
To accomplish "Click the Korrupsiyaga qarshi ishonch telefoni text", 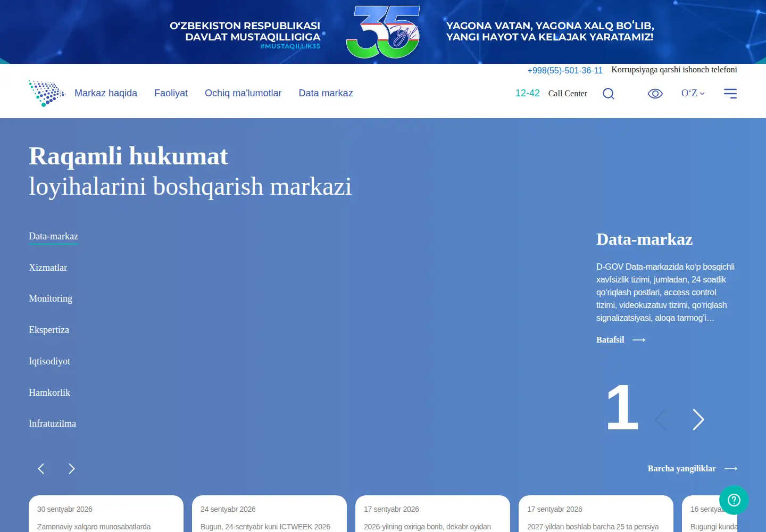I will coord(674,70).
